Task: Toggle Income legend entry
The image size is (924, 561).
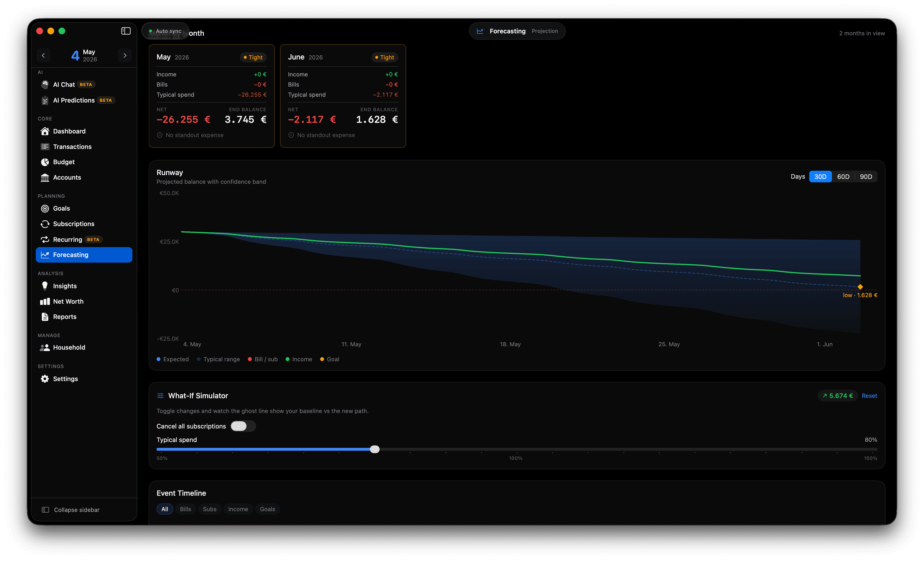Action: coord(299,359)
